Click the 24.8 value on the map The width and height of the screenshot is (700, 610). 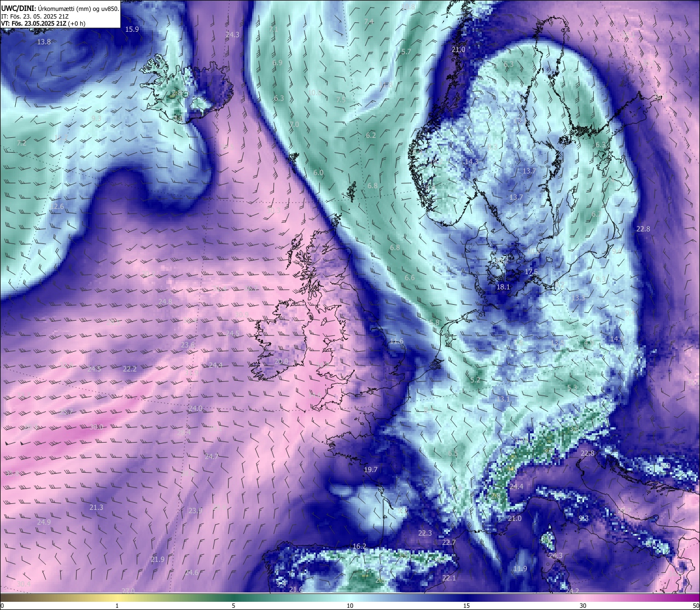point(165,301)
